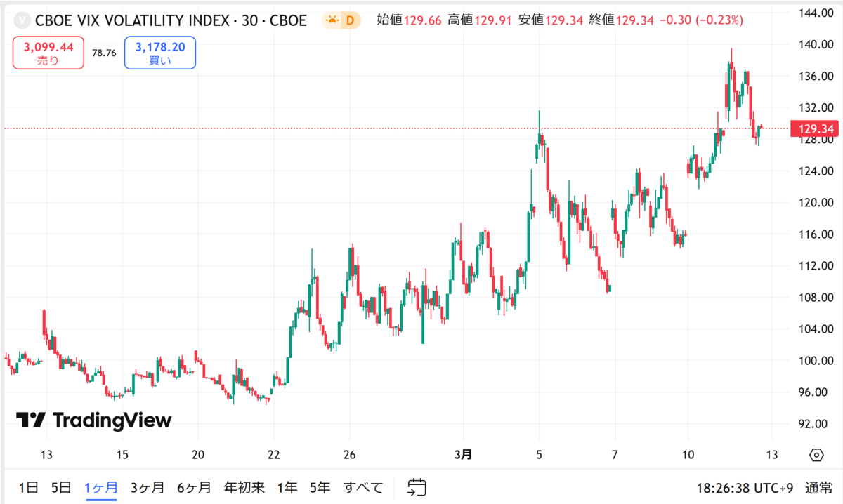843x504 pixels.
Task: Click the sun-cloud market status icon
Action: (x=331, y=20)
